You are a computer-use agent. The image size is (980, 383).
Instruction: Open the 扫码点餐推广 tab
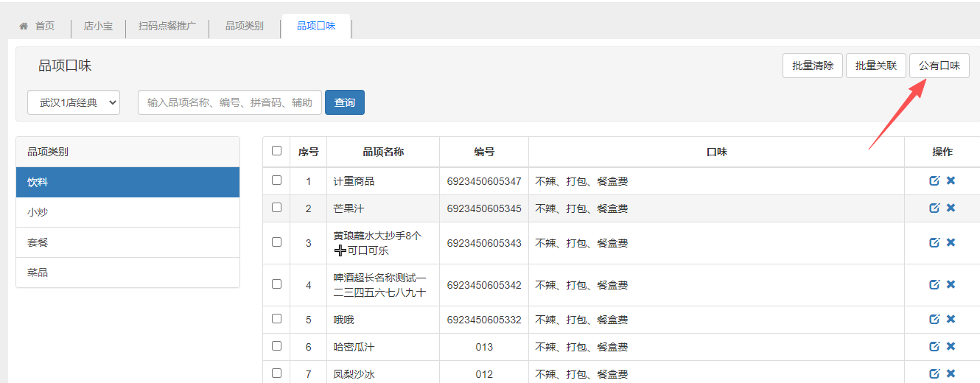coord(167,26)
